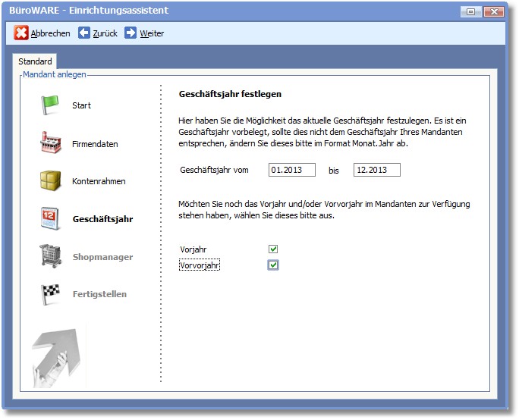Click the Weiter button label

pos(152,33)
